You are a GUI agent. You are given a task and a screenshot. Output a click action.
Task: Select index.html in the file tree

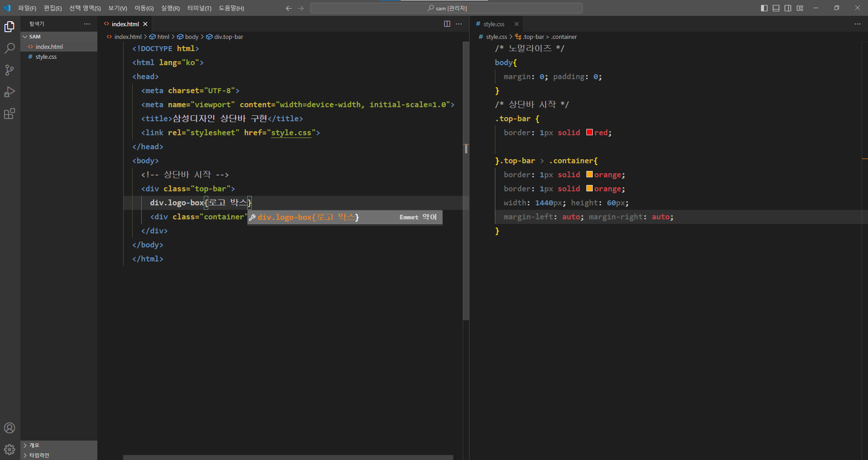click(x=59, y=47)
